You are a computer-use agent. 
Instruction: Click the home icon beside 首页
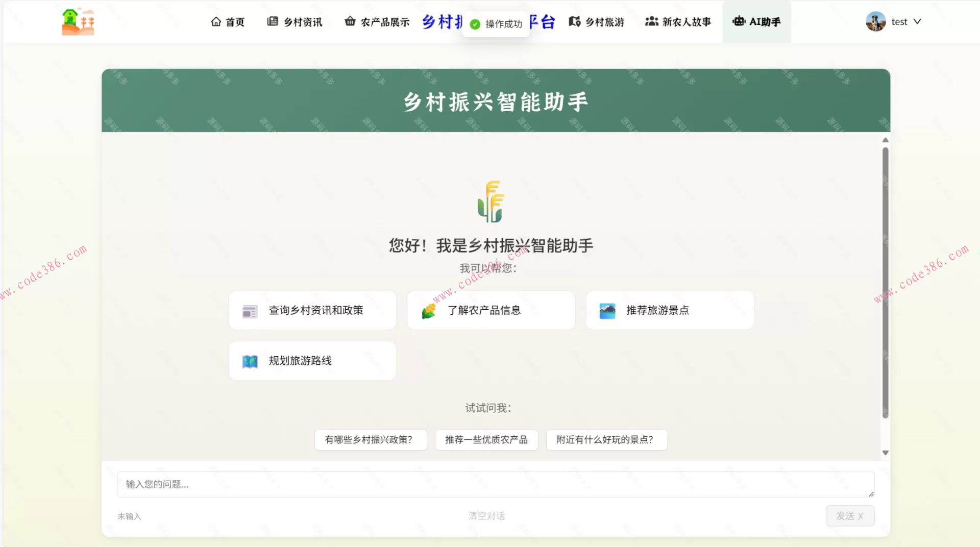coord(215,21)
